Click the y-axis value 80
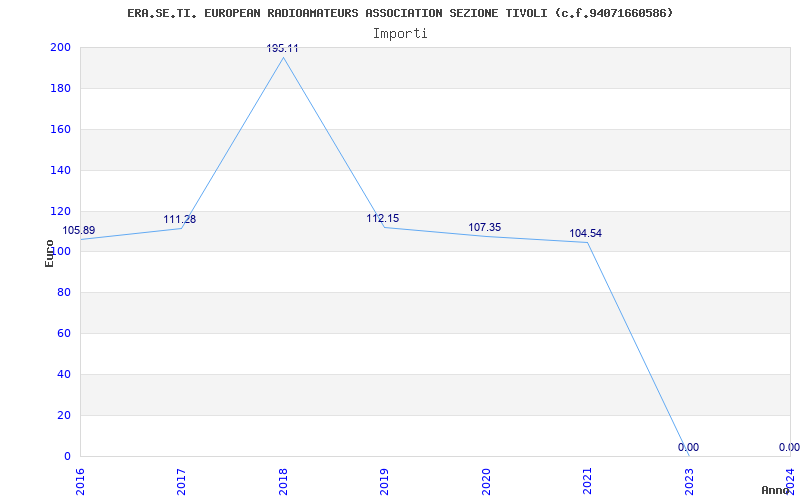 click(64, 292)
